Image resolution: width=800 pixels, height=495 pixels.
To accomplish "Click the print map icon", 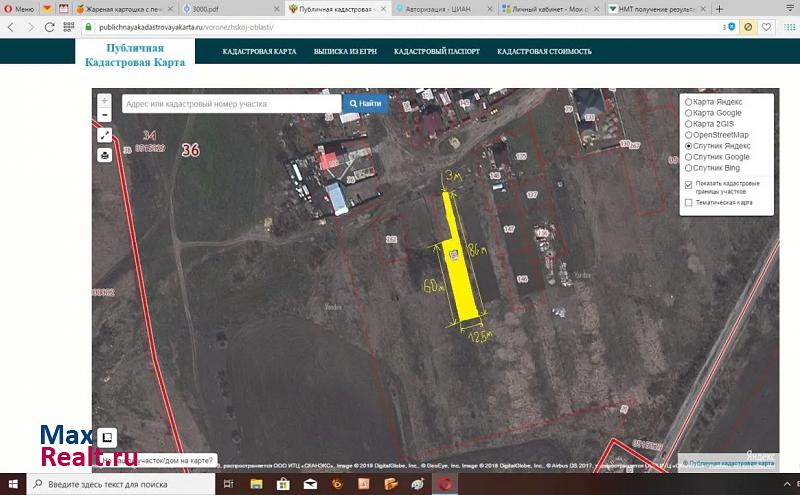I will click(x=104, y=155).
